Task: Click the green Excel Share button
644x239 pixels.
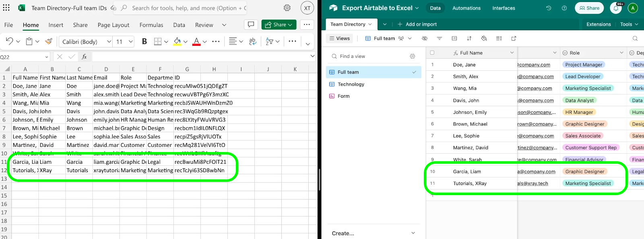Action: tap(279, 25)
